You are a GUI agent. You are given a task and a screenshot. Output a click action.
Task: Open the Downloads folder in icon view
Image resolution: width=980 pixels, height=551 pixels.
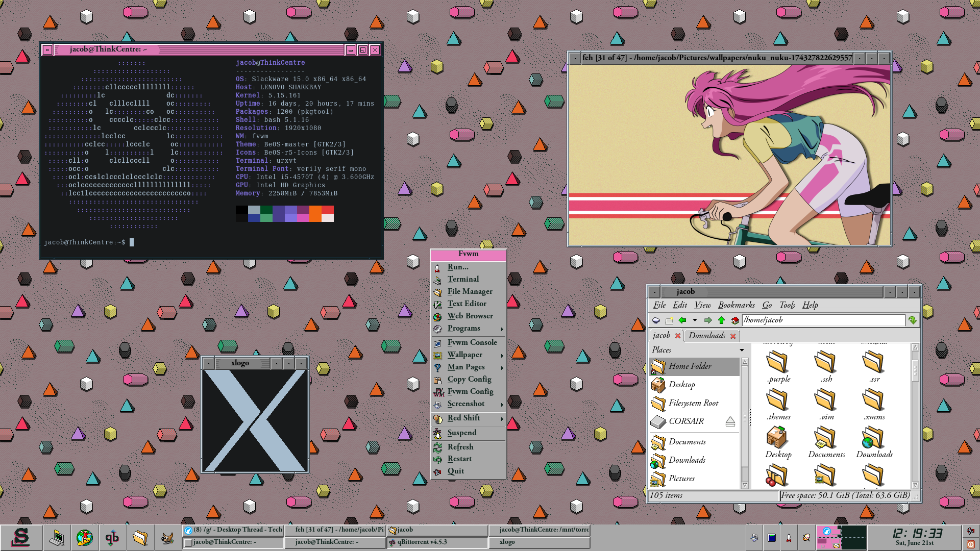click(874, 442)
